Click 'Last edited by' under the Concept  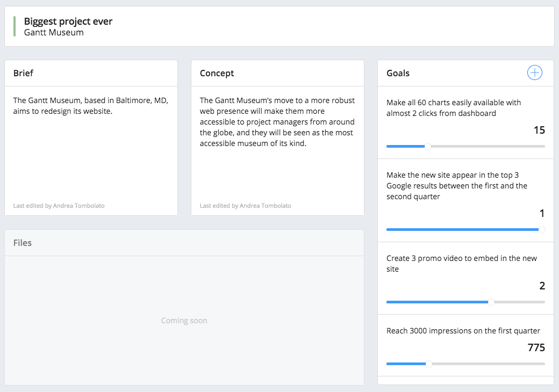click(x=245, y=206)
